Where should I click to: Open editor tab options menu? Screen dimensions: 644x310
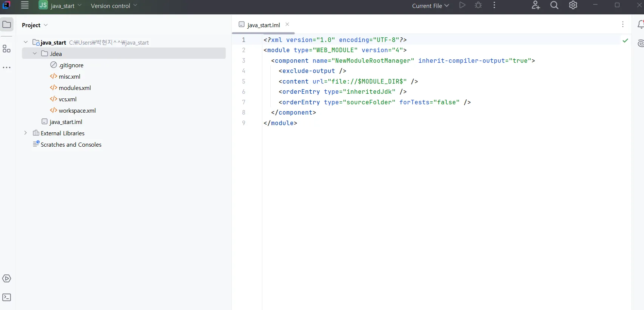point(623,24)
